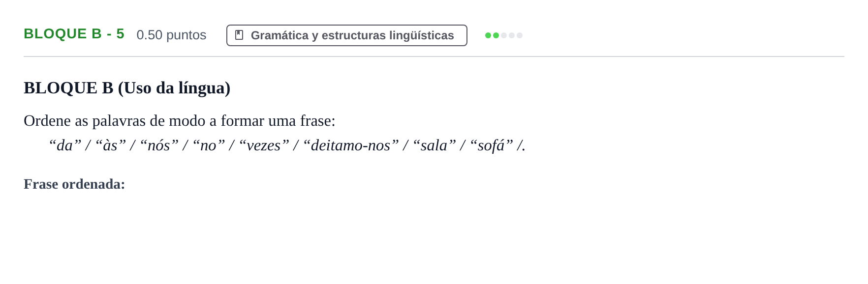The width and height of the screenshot is (868, 284).
Task: Click the last gray difficulty dot
Action: pyautogui.click(x=520, y=35)
